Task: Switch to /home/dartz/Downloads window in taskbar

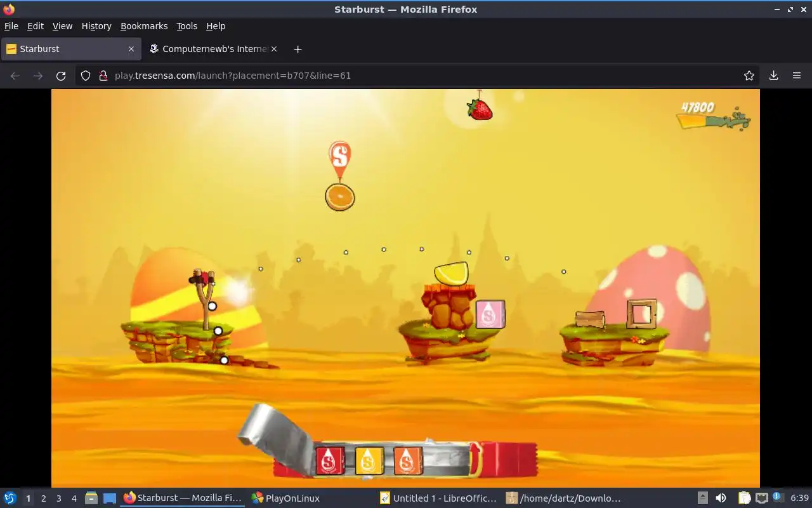Action: (565, 498)
